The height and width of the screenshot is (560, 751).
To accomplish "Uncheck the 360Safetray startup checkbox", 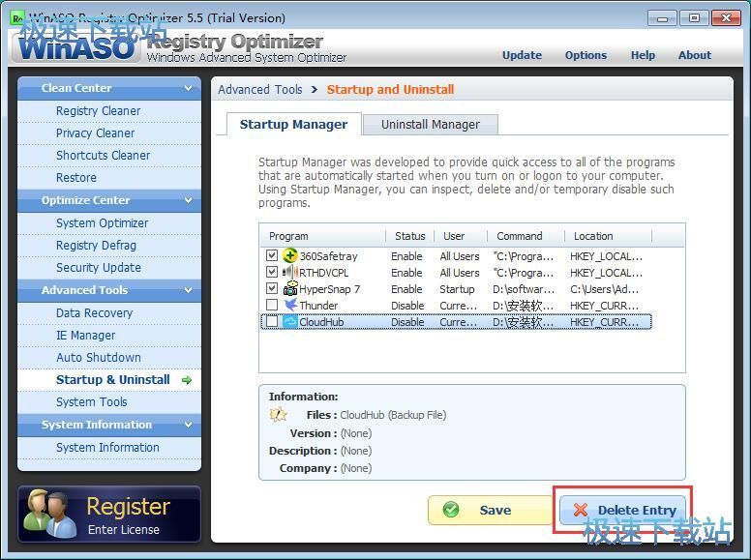I will coord(272,255).
